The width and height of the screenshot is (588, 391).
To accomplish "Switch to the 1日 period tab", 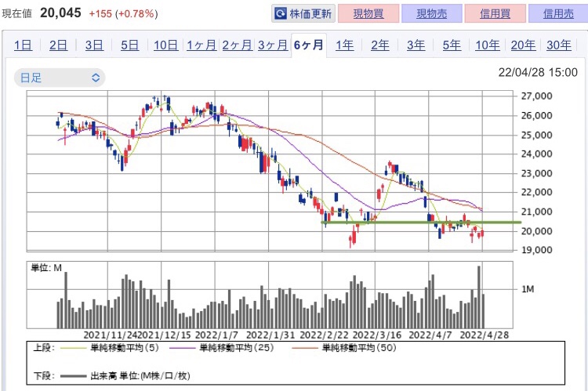I will tap(23, 45).
